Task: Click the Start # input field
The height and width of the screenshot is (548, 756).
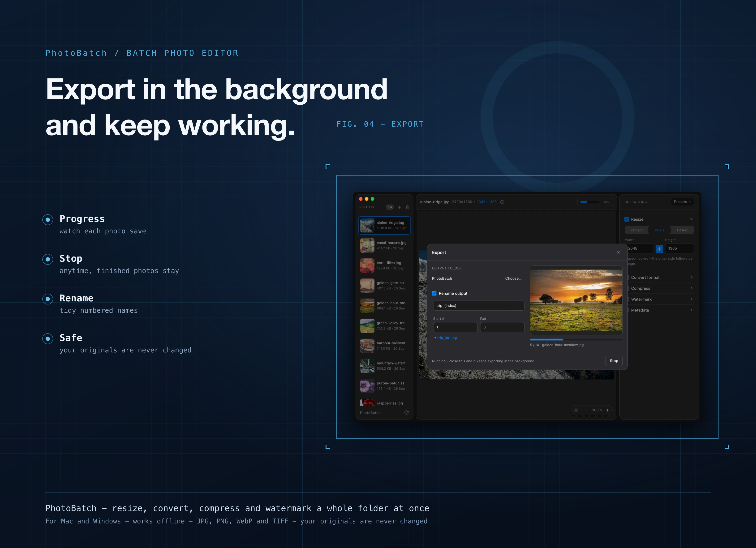Action: point(455,327)
